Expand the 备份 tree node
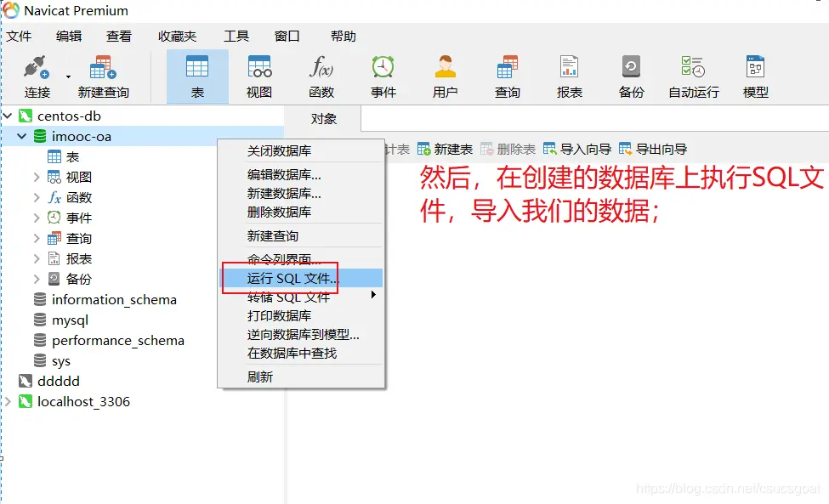829x504 pixels. pos(37,279)
